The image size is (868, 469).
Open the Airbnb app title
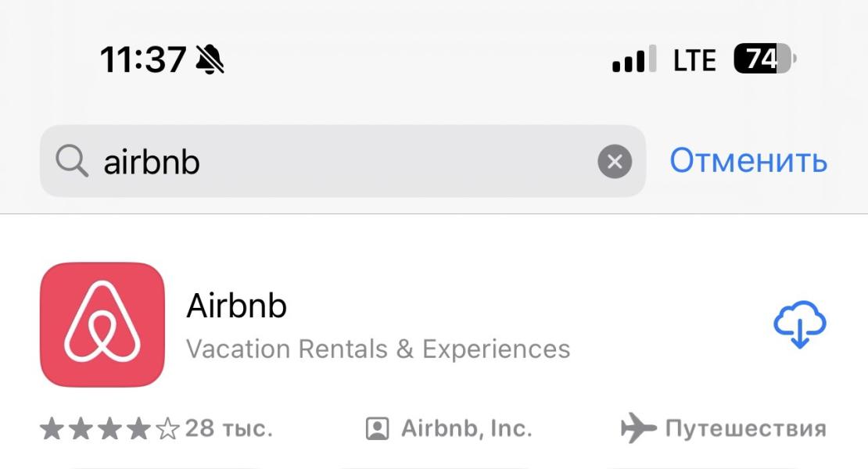coord(236,306)
